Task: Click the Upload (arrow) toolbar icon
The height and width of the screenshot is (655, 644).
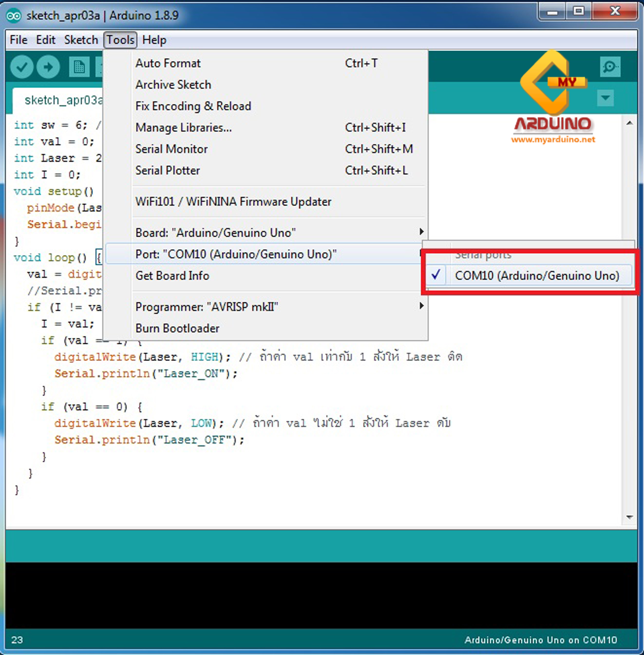Action: [48, 67]
